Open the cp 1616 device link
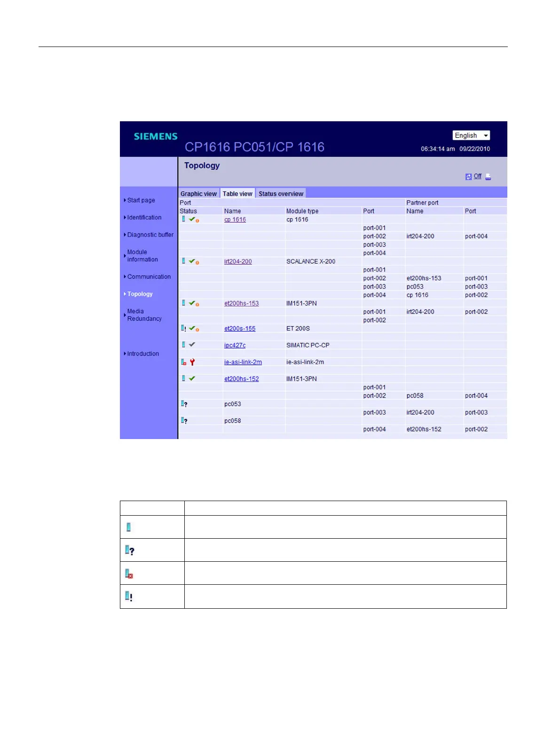 click(x=235, y=220)
